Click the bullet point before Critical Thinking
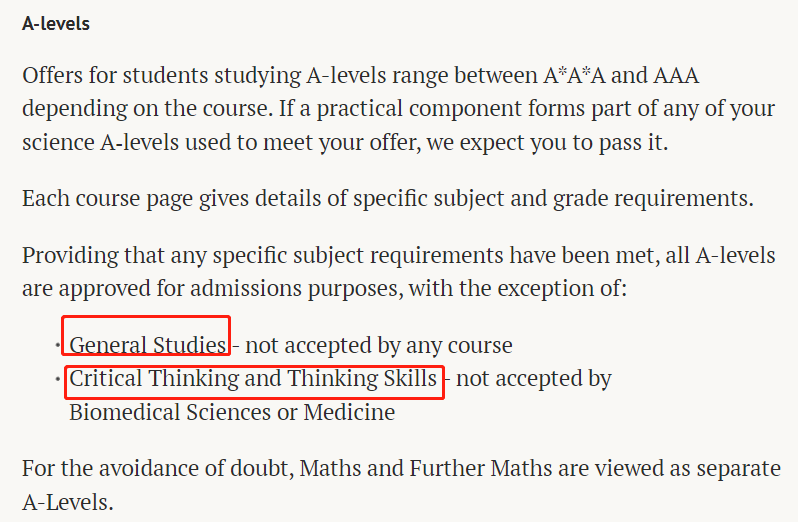Image resolution: width=803 pixels, height=522 pixels. click(58, 379)
